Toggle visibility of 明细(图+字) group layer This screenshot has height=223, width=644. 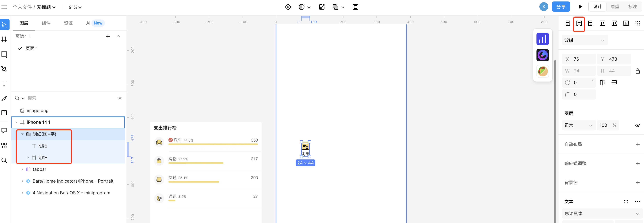pyautogui.click(x=119, y=134)
